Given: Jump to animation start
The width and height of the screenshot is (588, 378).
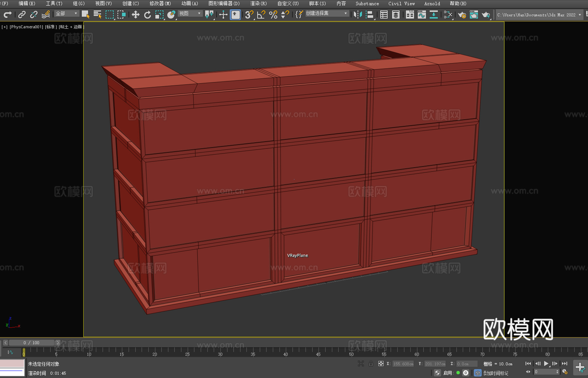Looking at the screenshot, I should (x=528, y=364).
